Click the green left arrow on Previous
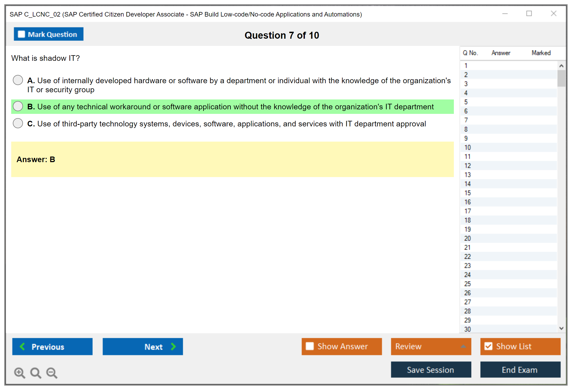Image resolution: width=574 pixels, height=392 pixels. click(22, 346)
